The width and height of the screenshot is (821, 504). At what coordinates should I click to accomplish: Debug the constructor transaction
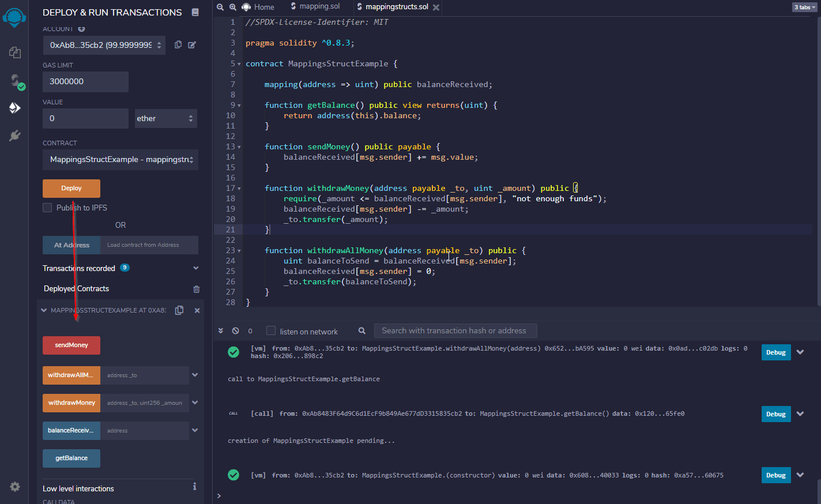pos(776,475)
